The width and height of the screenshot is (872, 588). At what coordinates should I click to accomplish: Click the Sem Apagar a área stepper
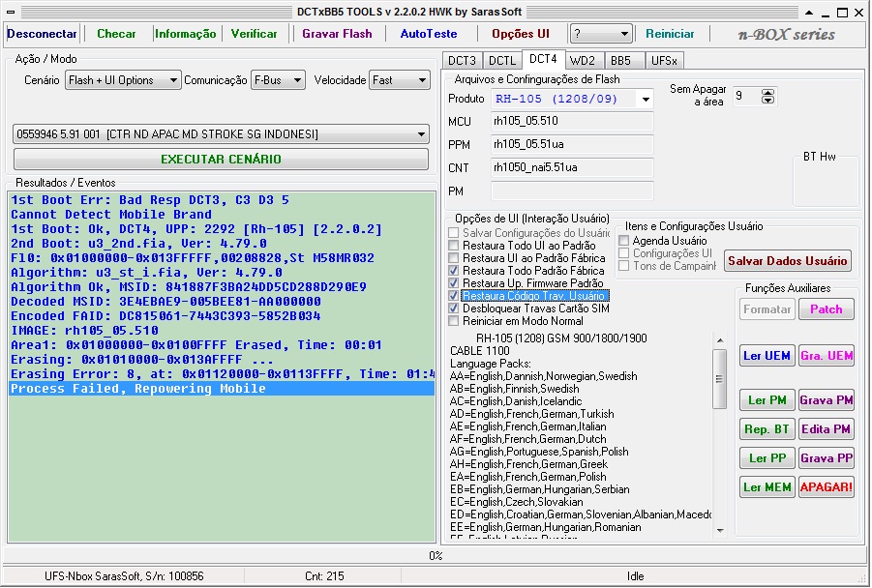768,96
